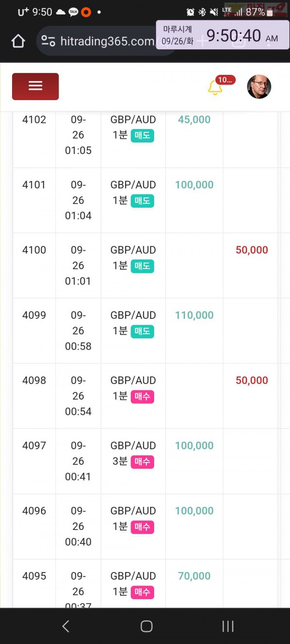Tap the 매도 badge in row 4099

pyautogui.click(x=143, y=331)
